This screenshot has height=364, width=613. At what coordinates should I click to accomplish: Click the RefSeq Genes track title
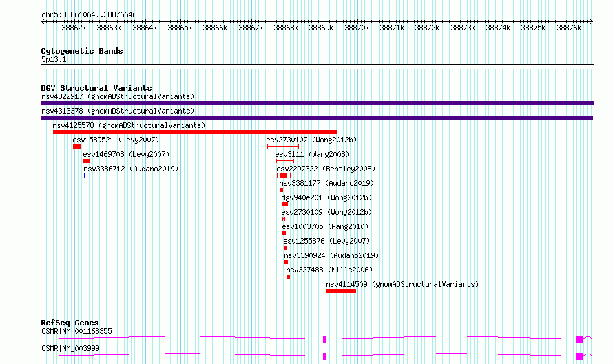coord(70,323)
